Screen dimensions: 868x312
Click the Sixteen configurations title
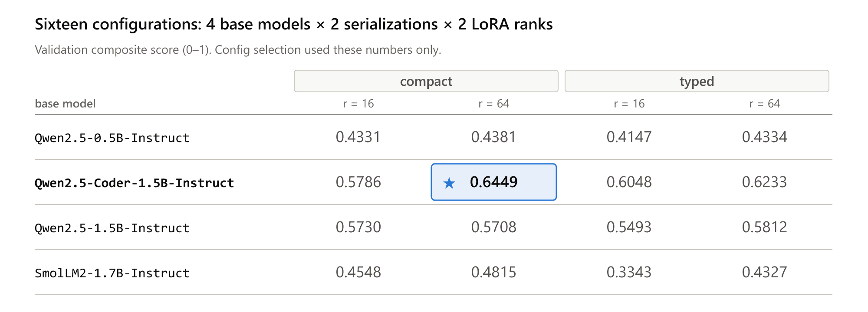[x=294, y=24]
